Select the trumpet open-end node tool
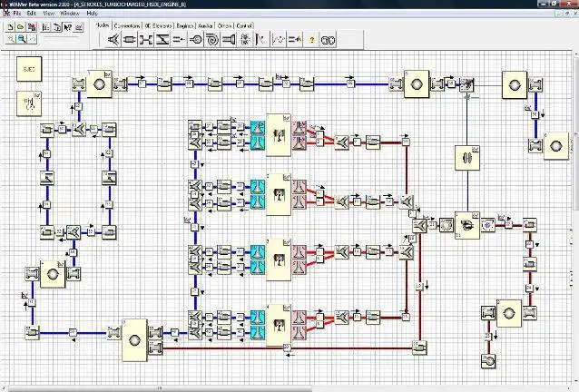This screenshot has width=579, height=392. 229,40
